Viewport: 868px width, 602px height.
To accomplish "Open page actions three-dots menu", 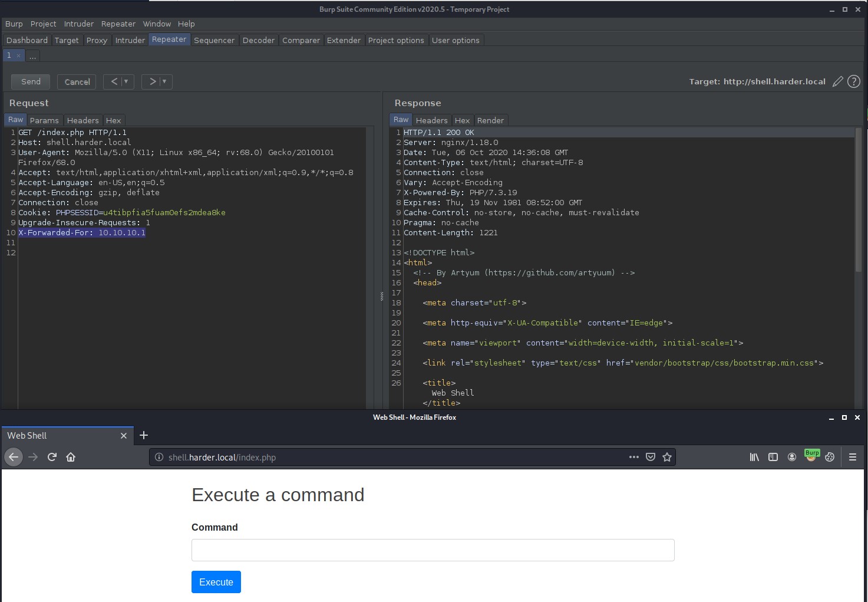I will 634,457.
